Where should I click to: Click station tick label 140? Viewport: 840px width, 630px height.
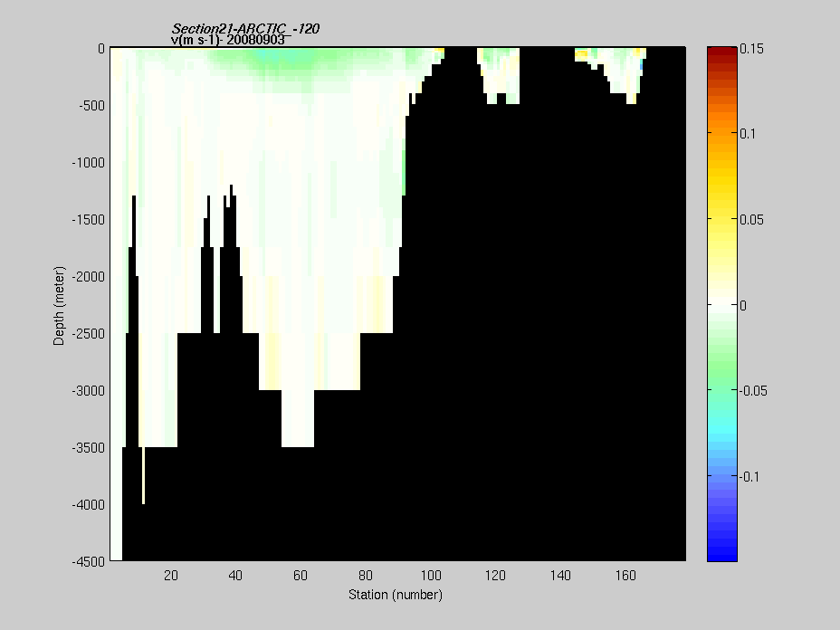pos(560,576)
